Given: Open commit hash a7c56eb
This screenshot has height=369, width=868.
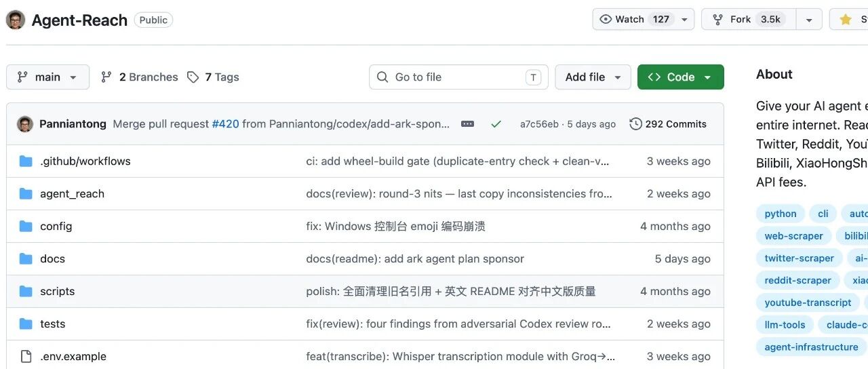Looking at the screenshot, I should click(x=539, y=123).
